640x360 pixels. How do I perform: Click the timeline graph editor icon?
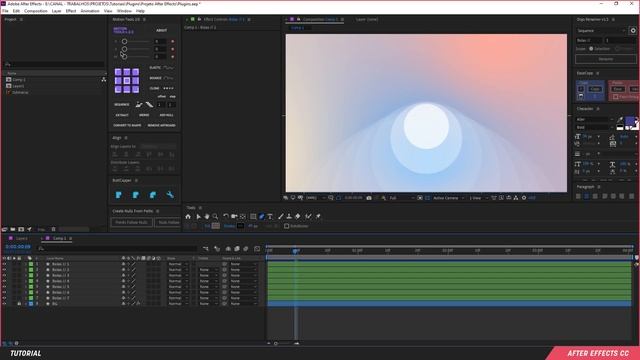(x=257, y=249)
